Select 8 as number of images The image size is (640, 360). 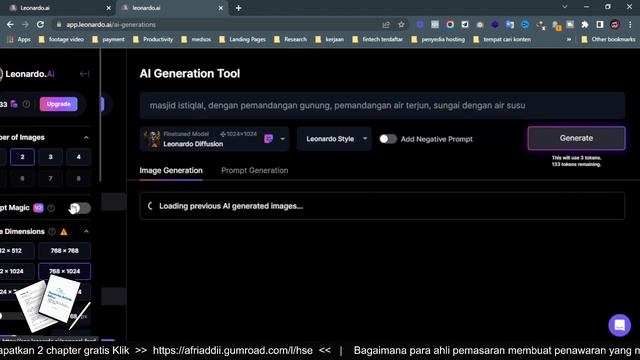(78, 178)
